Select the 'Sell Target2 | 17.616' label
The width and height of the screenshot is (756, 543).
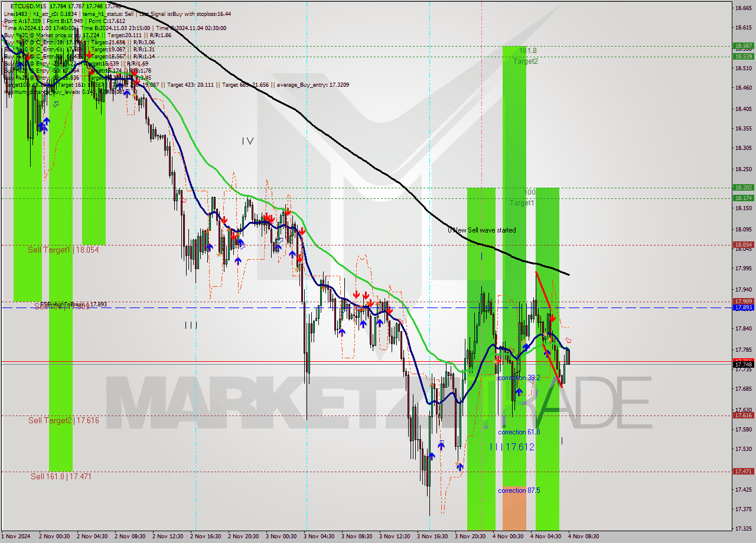(64, 420)
